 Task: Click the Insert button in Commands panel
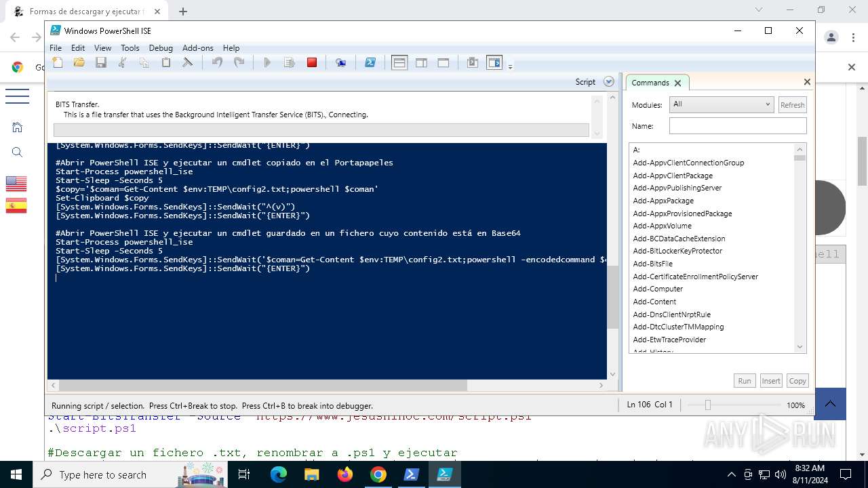click(771, 381)
